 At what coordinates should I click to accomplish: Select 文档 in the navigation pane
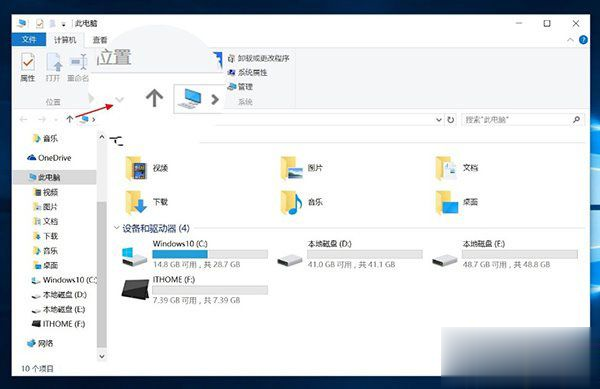46,221
